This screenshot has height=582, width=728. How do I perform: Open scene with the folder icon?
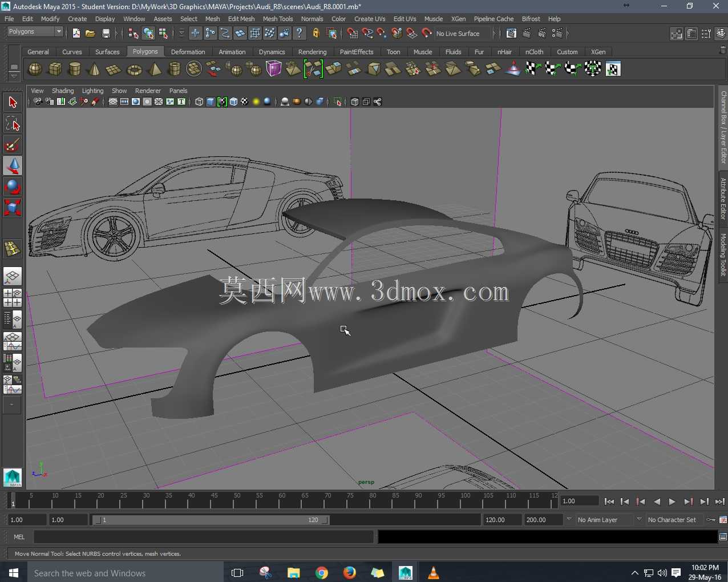click(90, 34)
